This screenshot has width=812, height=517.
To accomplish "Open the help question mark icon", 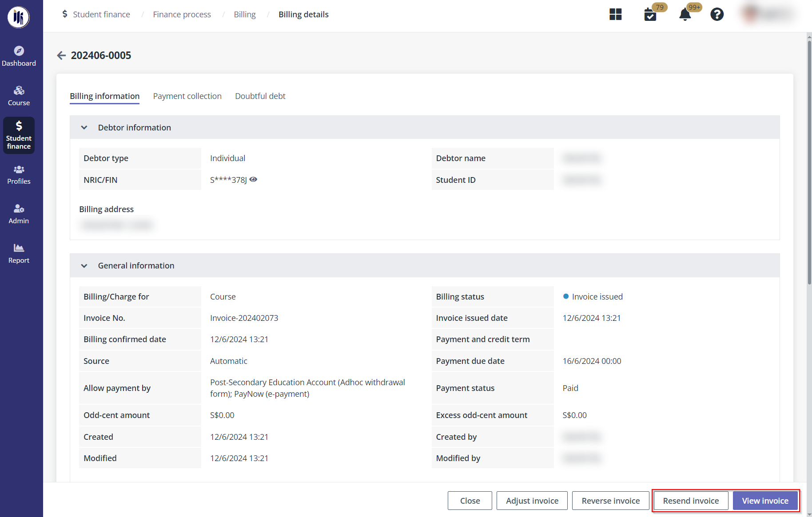I will click(717, 15).
